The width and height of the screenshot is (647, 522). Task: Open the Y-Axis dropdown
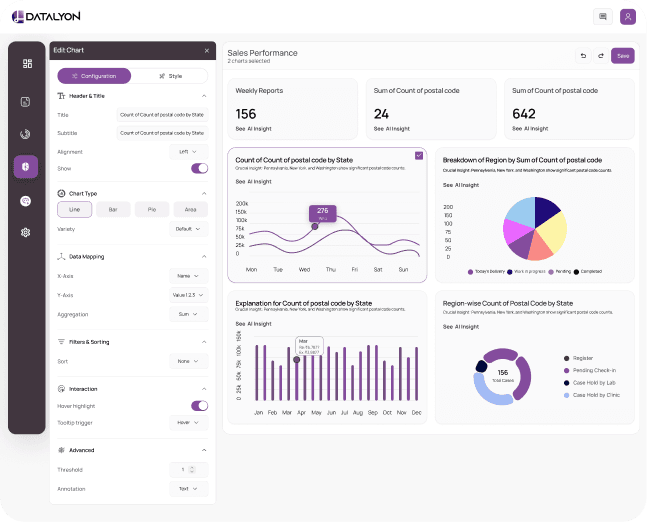coord(189,295)
